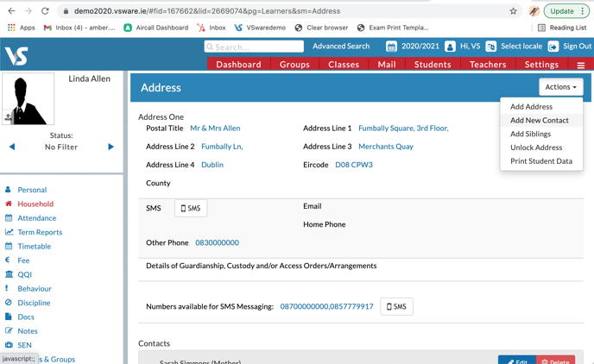Open Clear browser bookmark

coord(321,28)
